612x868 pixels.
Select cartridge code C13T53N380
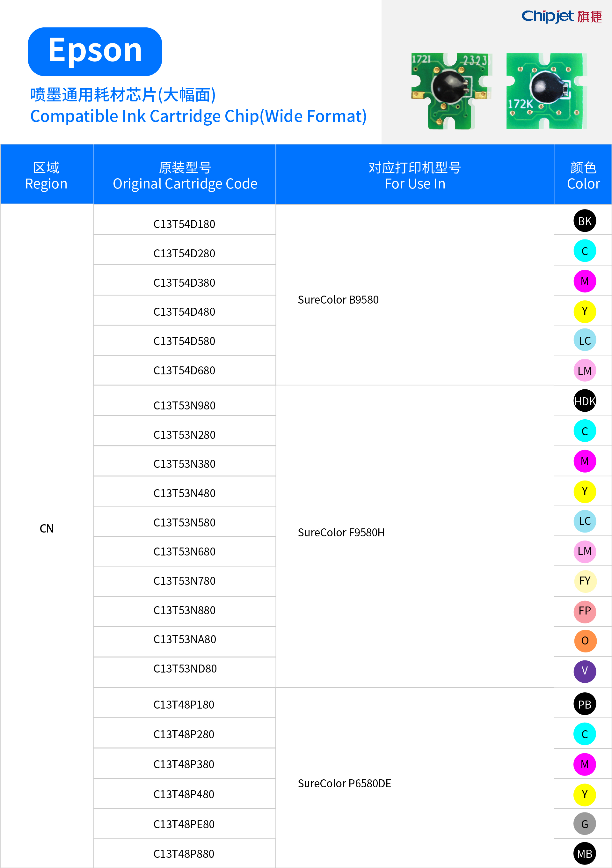[184, 464]
